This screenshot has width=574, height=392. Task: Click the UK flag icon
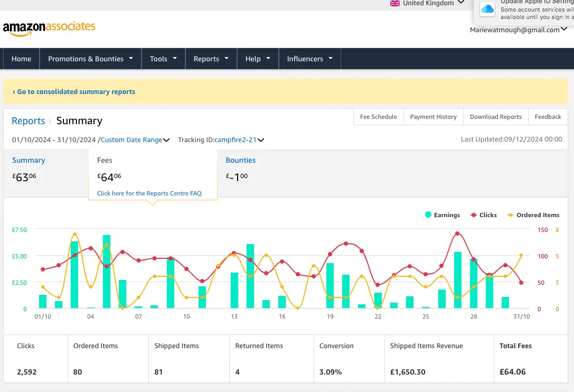pyautogui.click(x=394, y=3)
